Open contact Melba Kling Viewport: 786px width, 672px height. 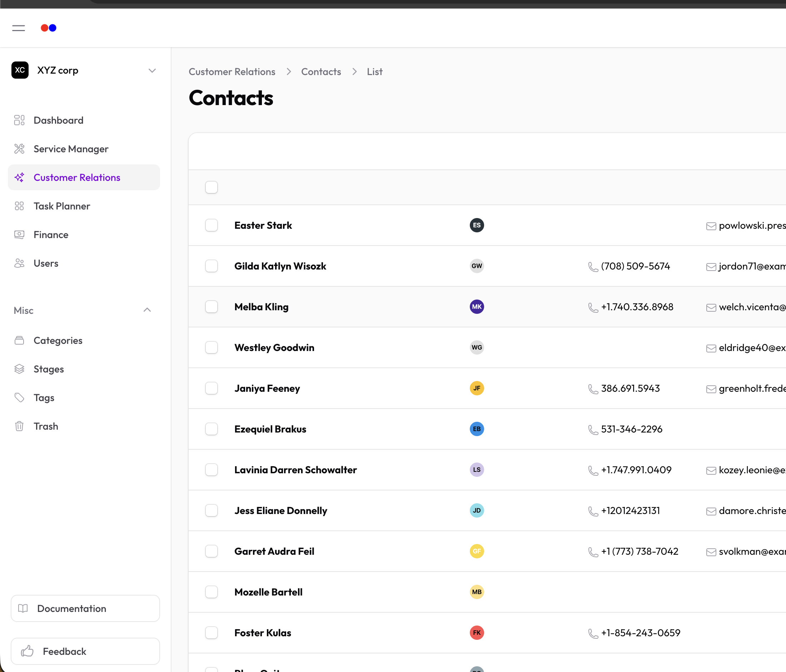(262, 307)
